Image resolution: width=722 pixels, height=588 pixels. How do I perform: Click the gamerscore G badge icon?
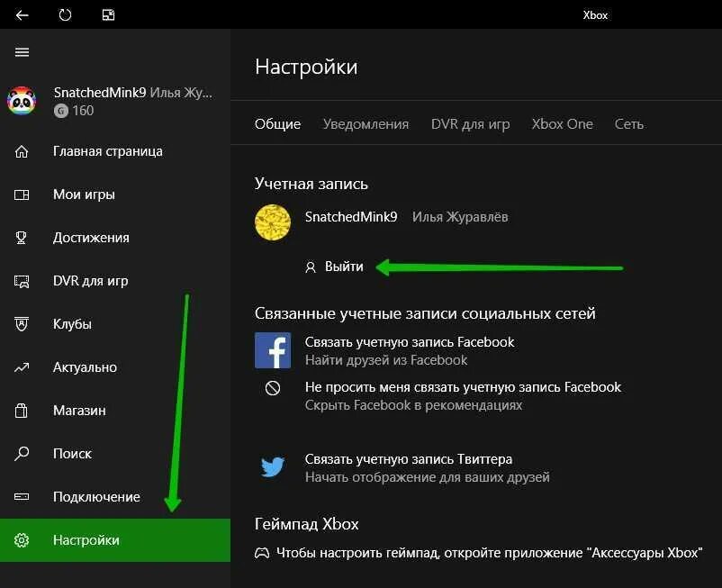tap(61, 111)
